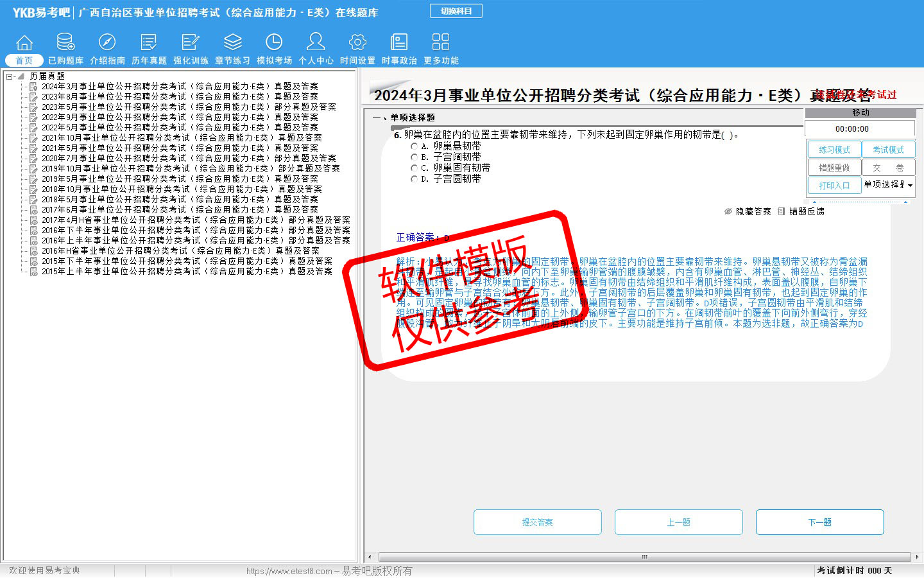Viewport: 924px width, 578px height.
Task: Open the 时间设置 gear icon
Action: tap(357, 43)
